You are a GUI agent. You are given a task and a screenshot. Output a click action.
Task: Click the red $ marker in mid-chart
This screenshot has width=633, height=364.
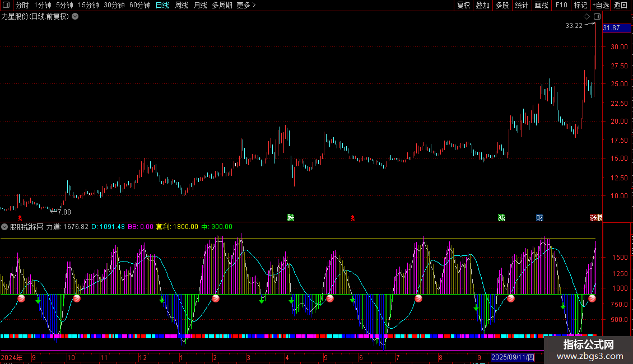(x=352, y=218)
